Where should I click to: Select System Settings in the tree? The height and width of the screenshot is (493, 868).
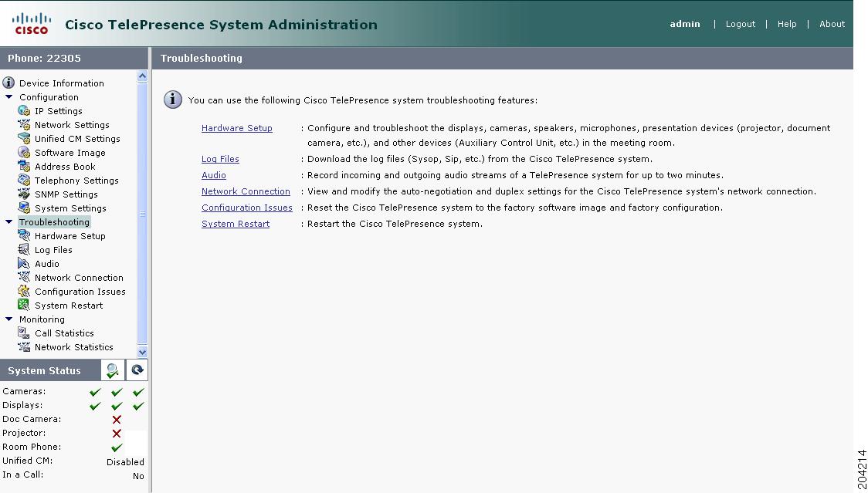pyautogui.click(x=70, y=208)
